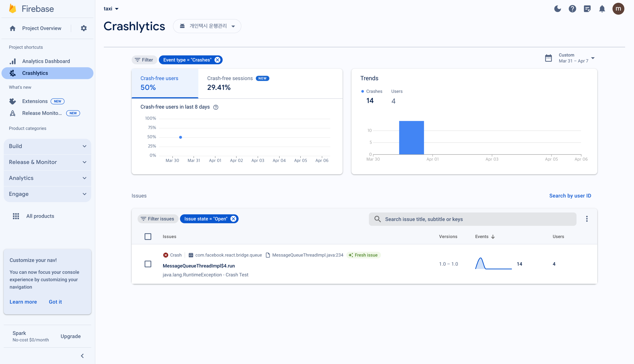Screen dimensions: 634x364
Task: Open the notifications bell
Action: (x=602, y=9)
